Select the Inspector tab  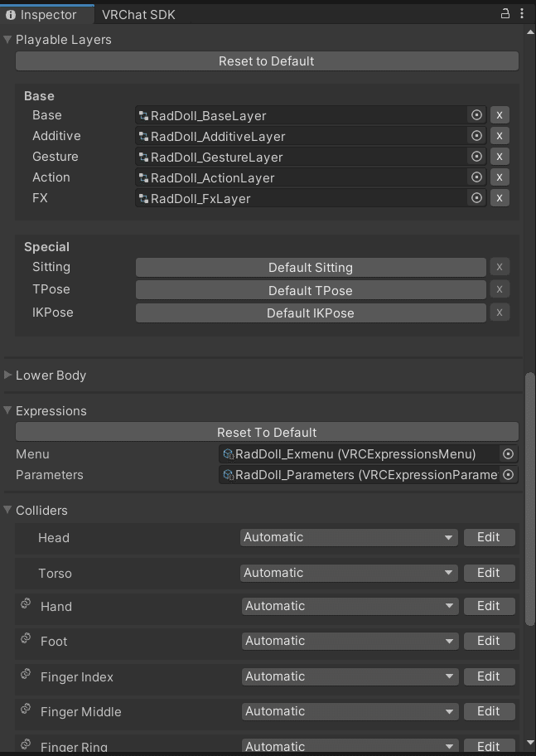click(x=47, y=15)
